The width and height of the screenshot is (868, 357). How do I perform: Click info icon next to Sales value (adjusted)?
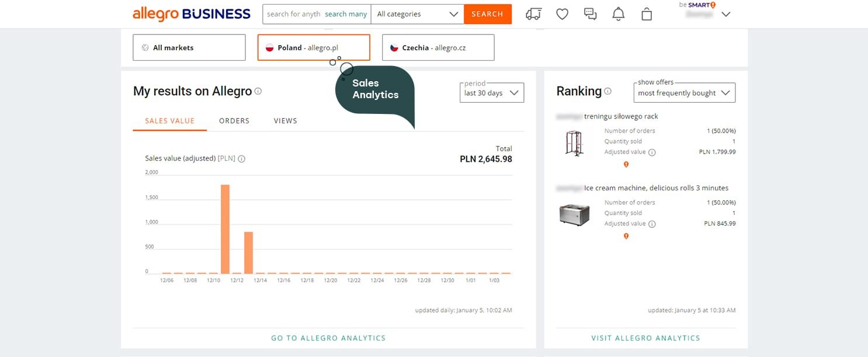point(242,158)
